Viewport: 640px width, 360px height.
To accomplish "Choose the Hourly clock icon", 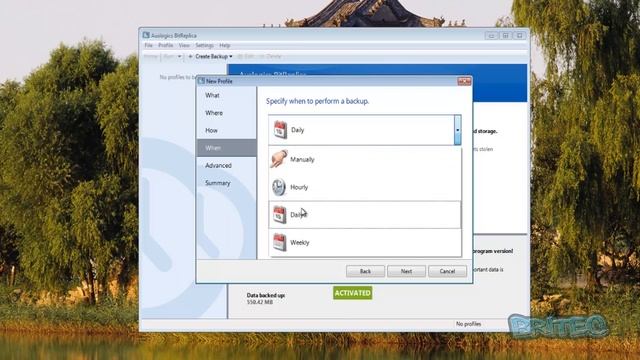I will [x=279, y=187].
